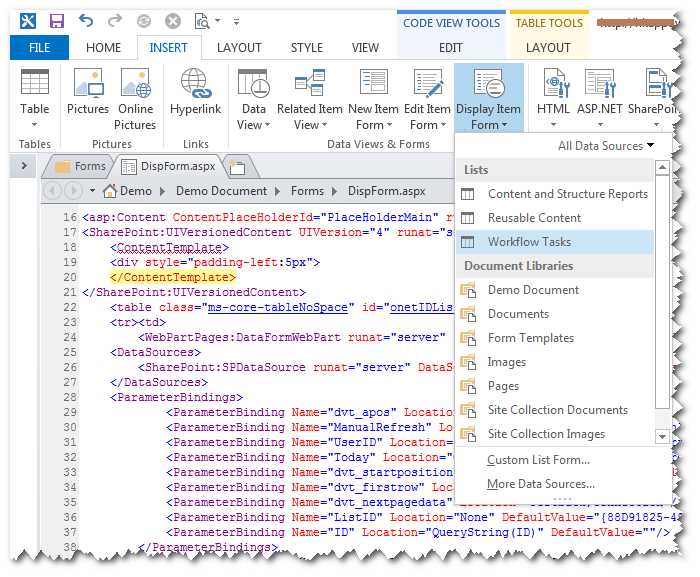The image size is (700, 577).
Task: Select Images library
Action: tap(554, 362)
